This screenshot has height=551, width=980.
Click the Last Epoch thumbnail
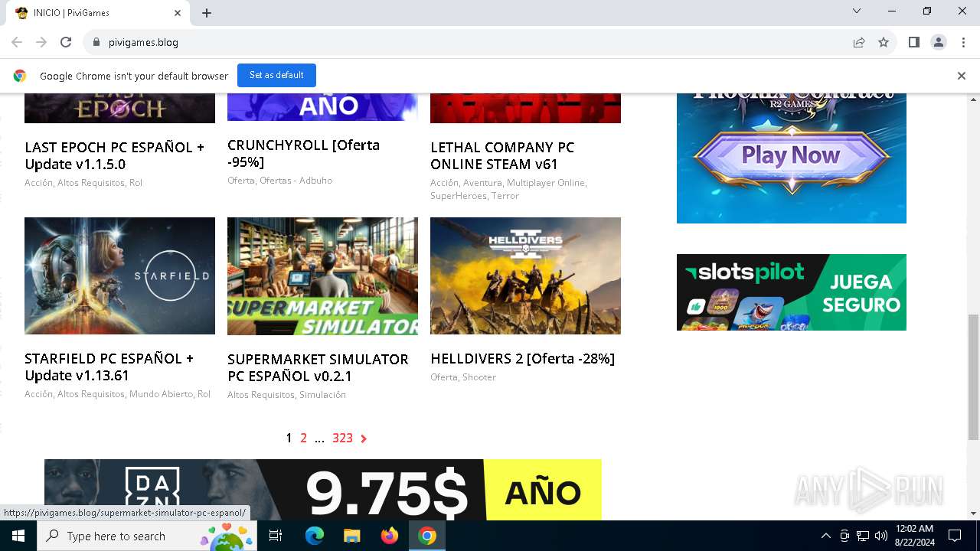(119, 108)
